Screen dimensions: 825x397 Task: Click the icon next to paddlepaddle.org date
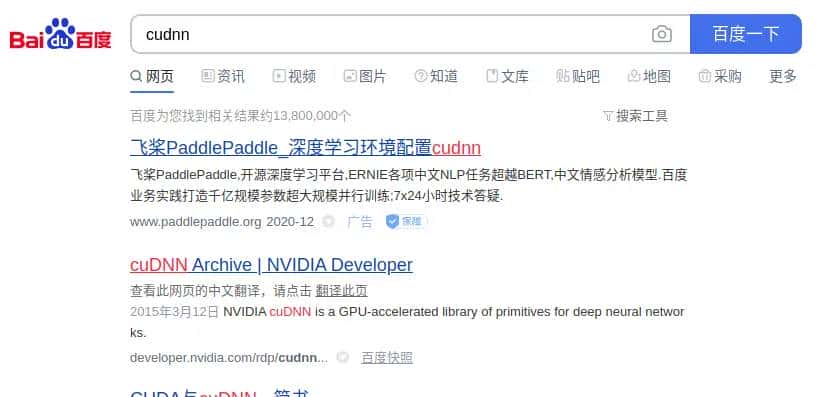328,221
